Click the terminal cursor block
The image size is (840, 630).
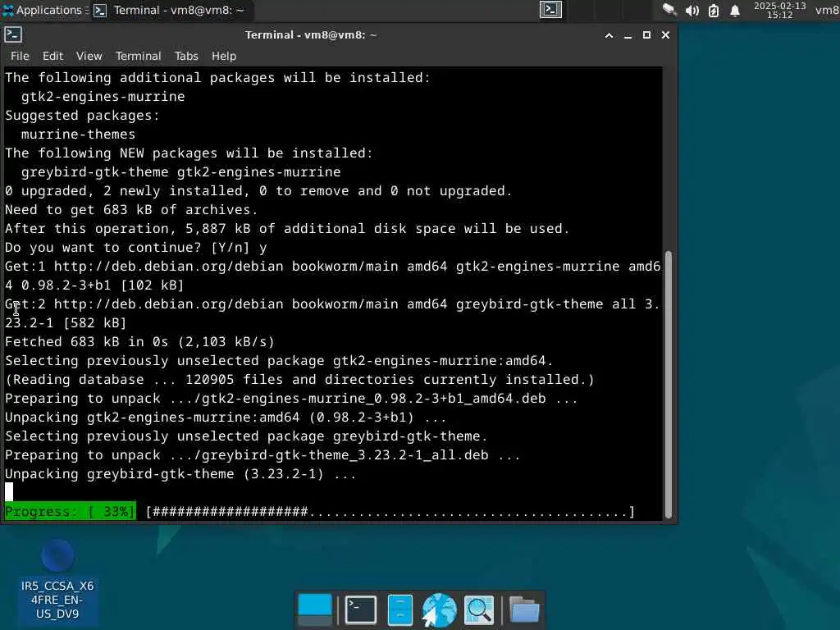pyautogui.click(x=9, y=492)
